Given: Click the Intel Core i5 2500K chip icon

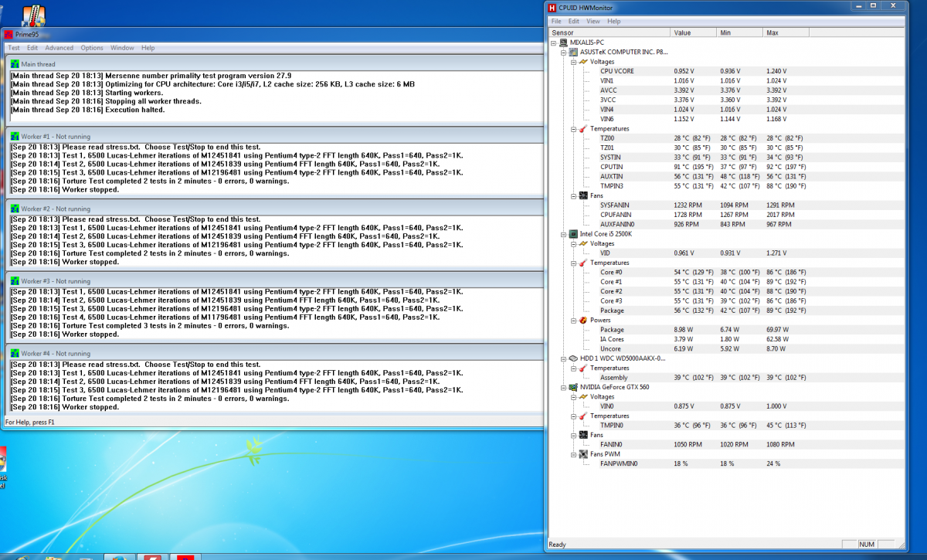Looking at the screenshot, I should (x=573, y=233).
